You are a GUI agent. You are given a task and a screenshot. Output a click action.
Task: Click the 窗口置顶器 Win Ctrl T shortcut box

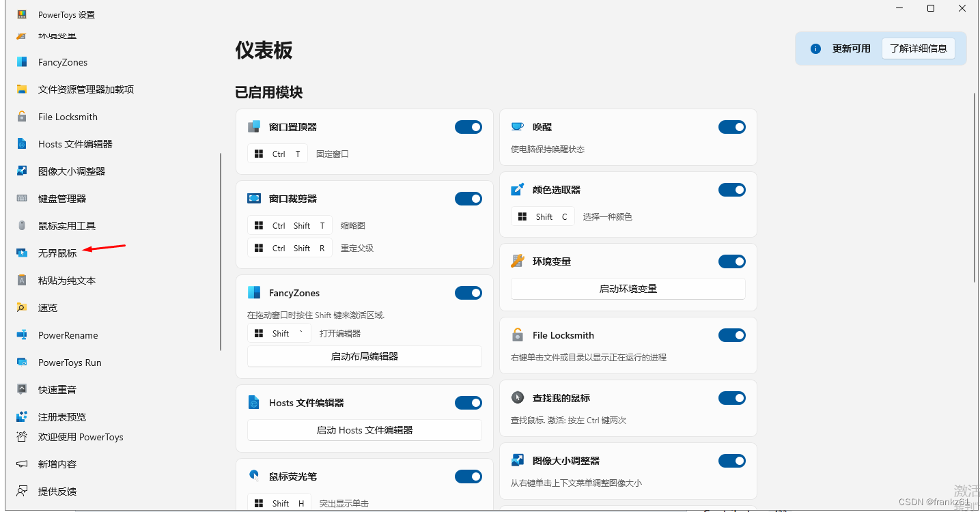(277, 154)
